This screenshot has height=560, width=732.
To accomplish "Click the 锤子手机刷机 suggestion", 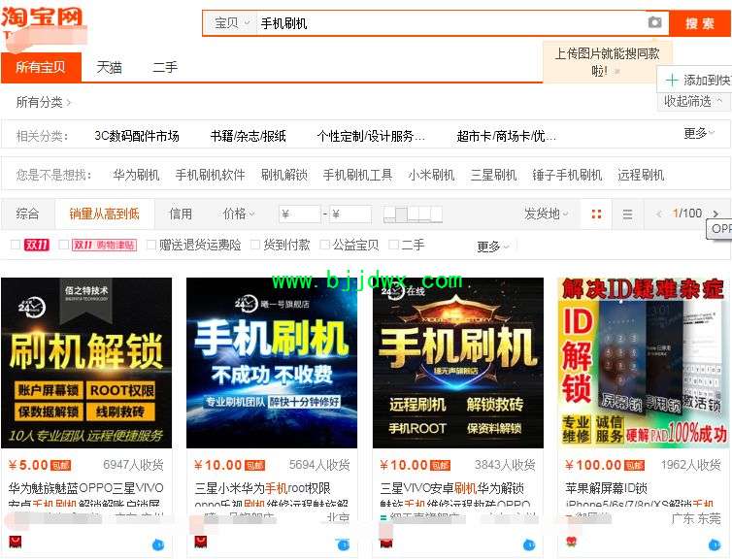I will tap(567, 175).
